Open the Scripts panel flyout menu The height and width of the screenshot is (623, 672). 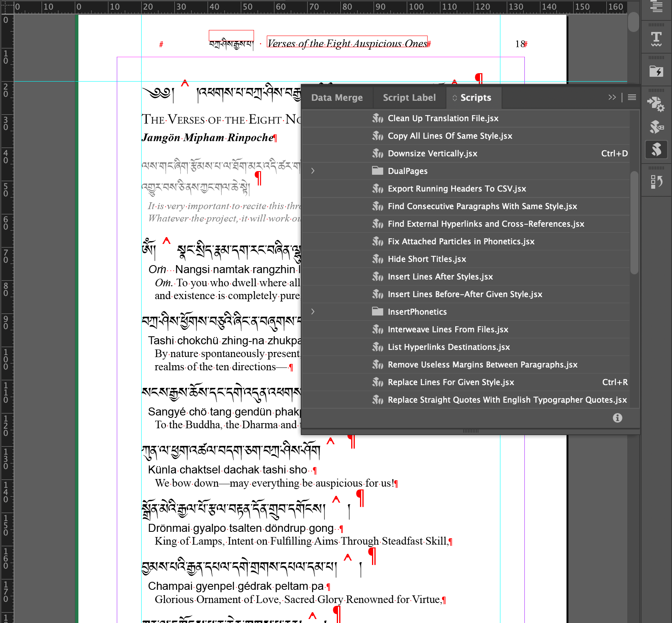[631, 97]
